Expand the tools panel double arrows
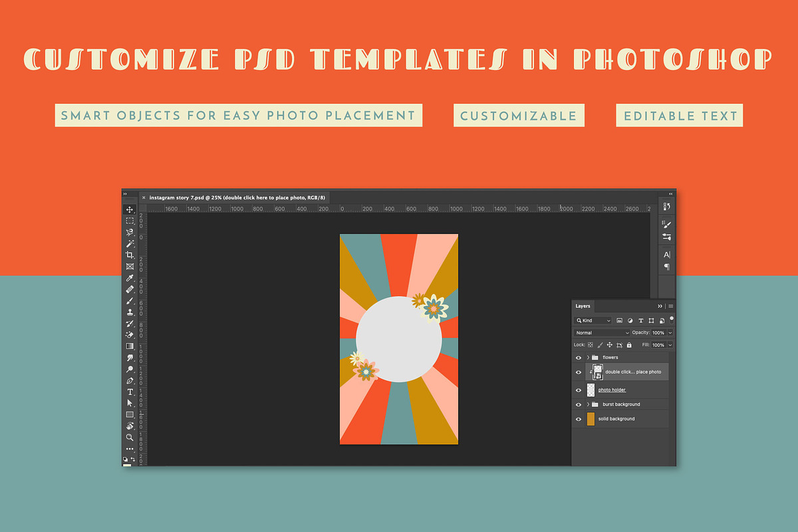The image size is (798, 532). point(125,194)
